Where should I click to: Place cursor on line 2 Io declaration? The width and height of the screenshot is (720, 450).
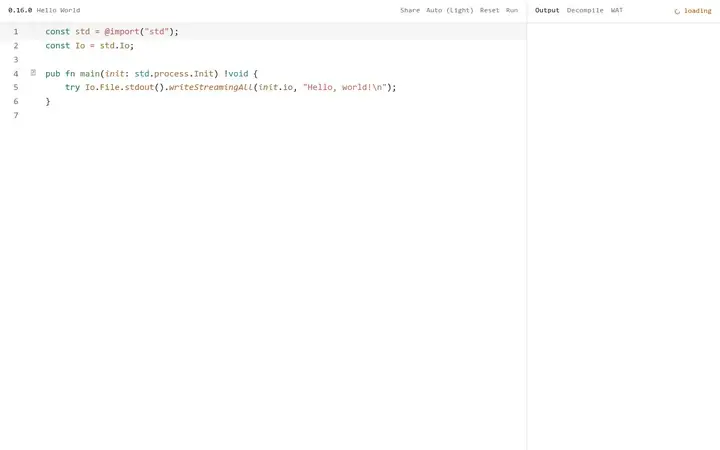point(90,45)
